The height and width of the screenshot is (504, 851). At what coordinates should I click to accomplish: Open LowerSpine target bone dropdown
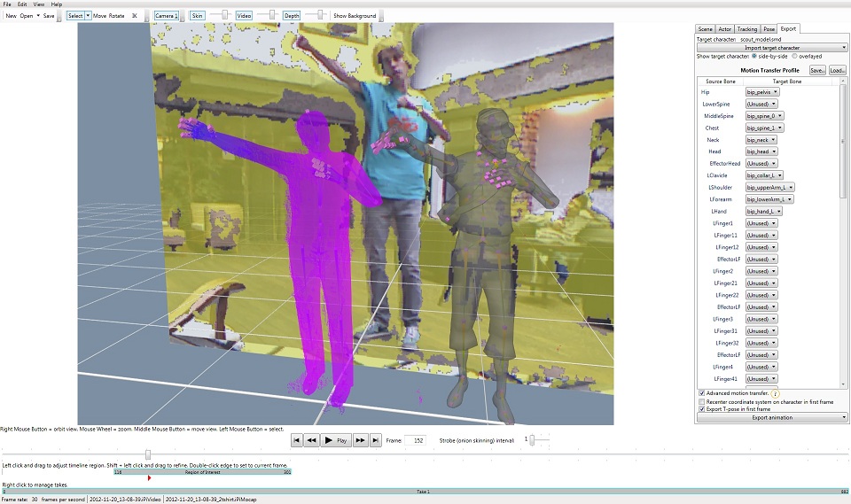tap(761, 105)
